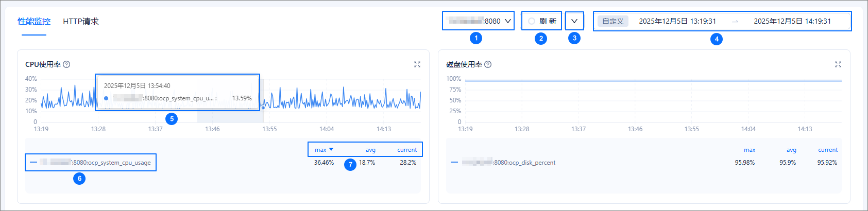Viewport: 868px width, 211px height.
Task: Sort disk legend by current column
Action: (828, 150)
